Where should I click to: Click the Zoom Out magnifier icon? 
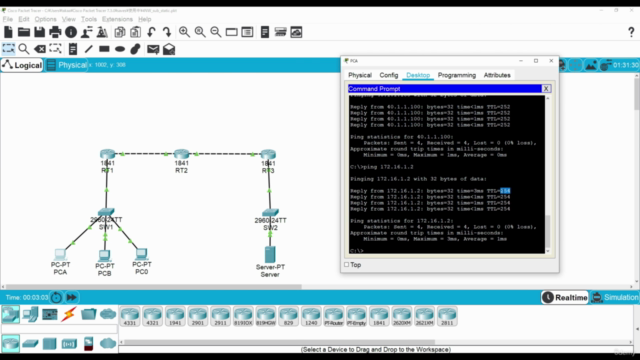pyautogui.click(x=216, y=32)
